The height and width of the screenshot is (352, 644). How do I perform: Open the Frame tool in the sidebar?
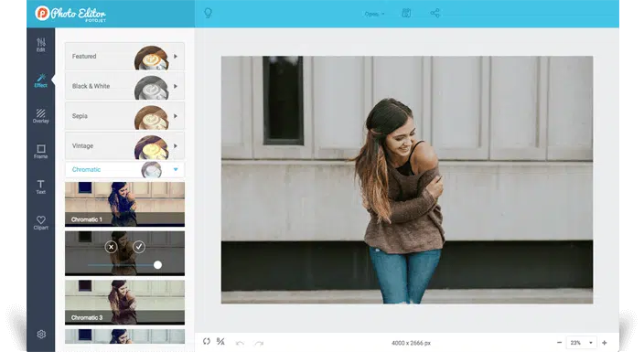[40, 151]
